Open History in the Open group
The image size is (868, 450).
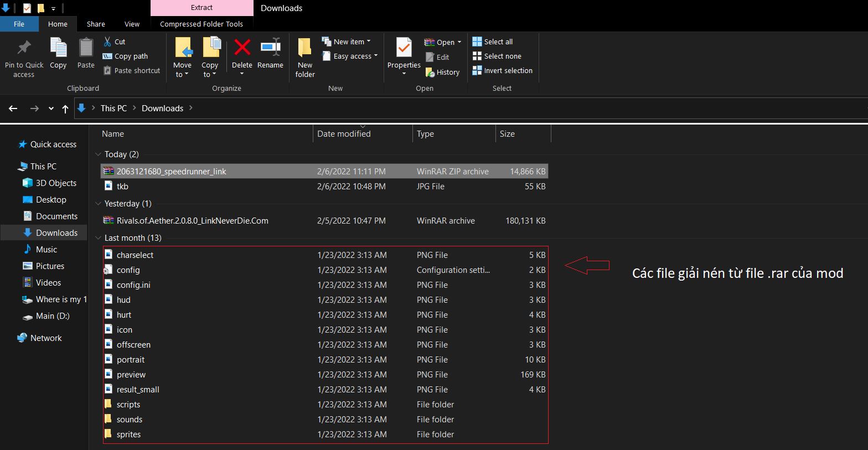[x=442, y=72]
